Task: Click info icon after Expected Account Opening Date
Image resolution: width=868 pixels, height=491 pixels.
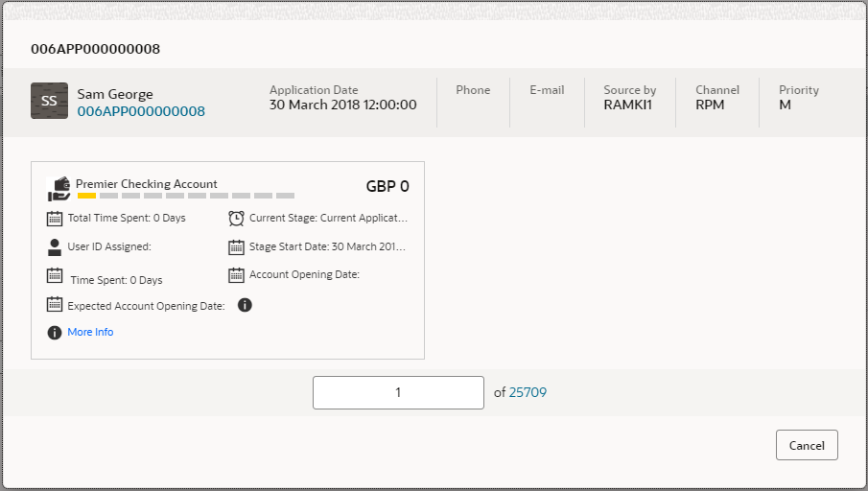Action: coord(245,305)
